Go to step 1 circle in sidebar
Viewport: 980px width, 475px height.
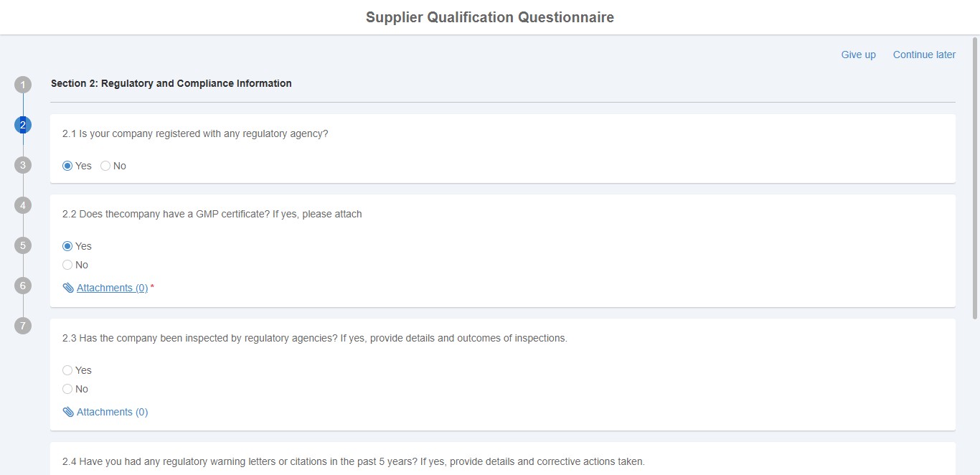coord(23,85)
